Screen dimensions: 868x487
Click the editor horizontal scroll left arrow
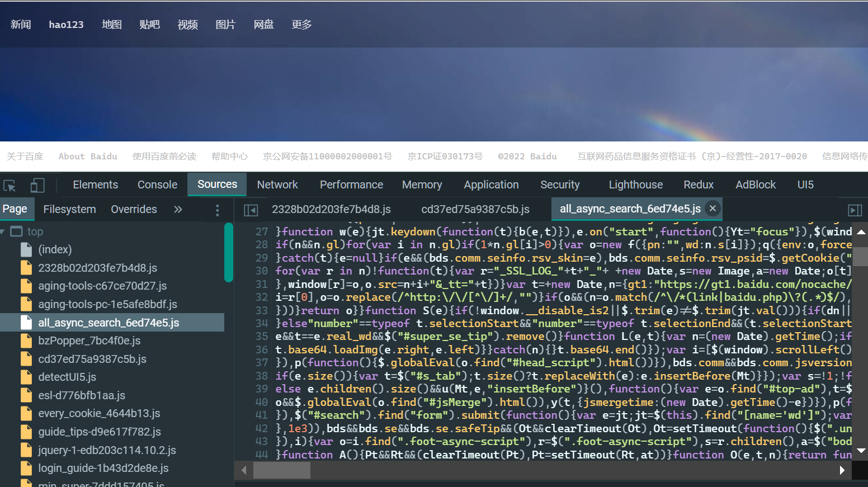[244, 470]
